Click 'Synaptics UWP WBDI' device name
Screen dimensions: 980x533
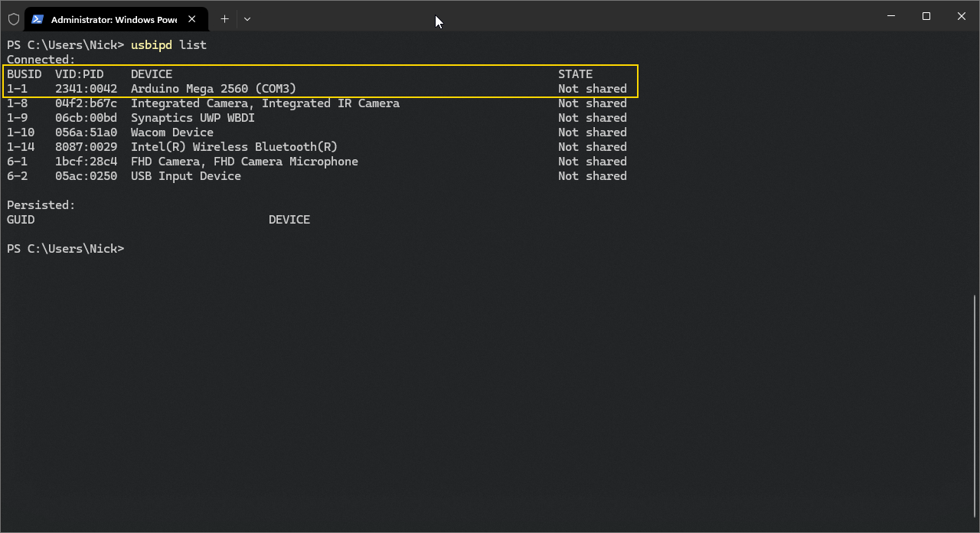point(193,118)
